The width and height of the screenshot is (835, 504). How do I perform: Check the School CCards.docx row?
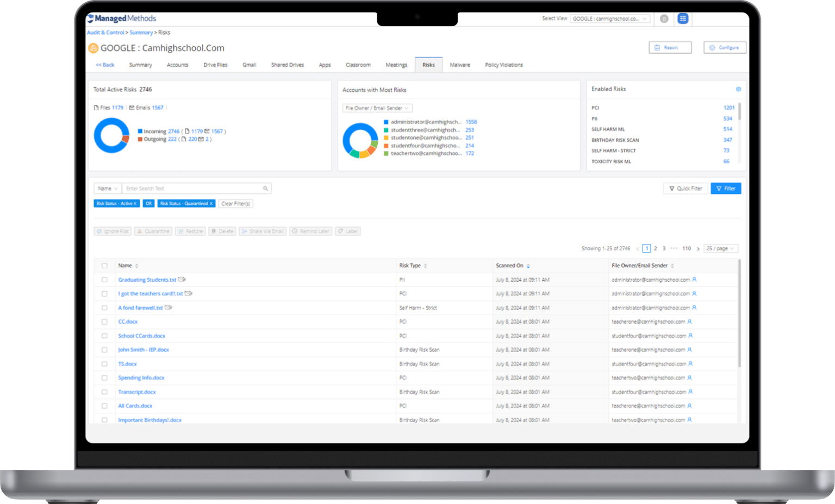click(104, 336)
